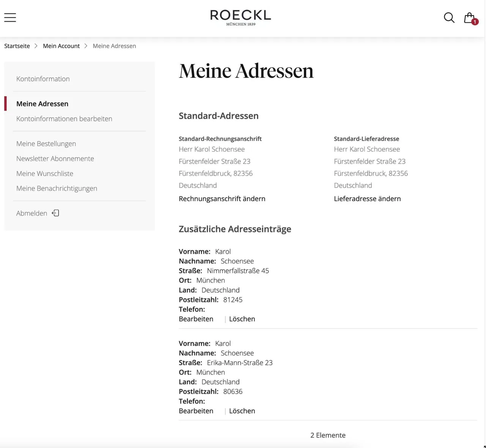Click the search magnifier icon
This screenshot has width=486, height=448.
[x=449, y=17]
